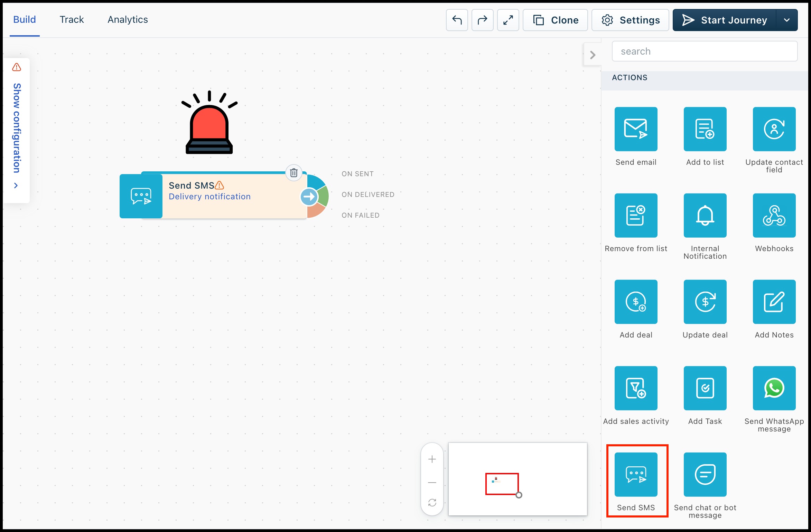Image resolution: width=811 pixels, height=532 pixels.
Task: Start the journey
Action: coord(724,20)
